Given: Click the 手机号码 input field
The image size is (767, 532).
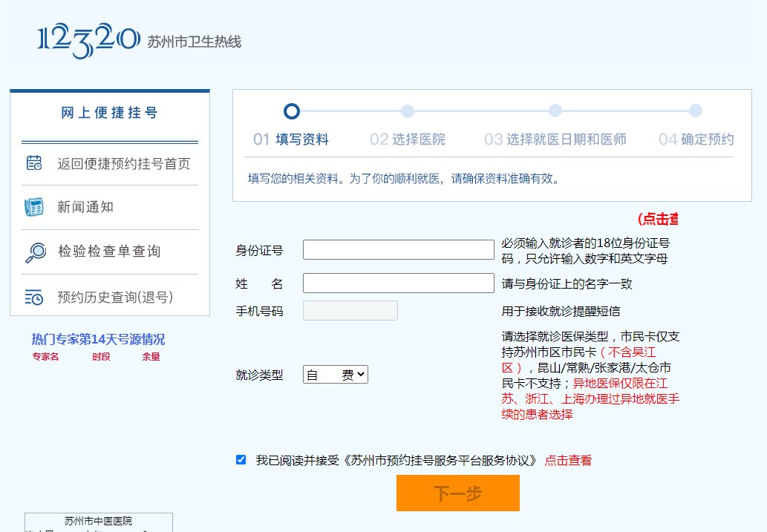Looking at the screenshot, I should (x=350, y=311).
